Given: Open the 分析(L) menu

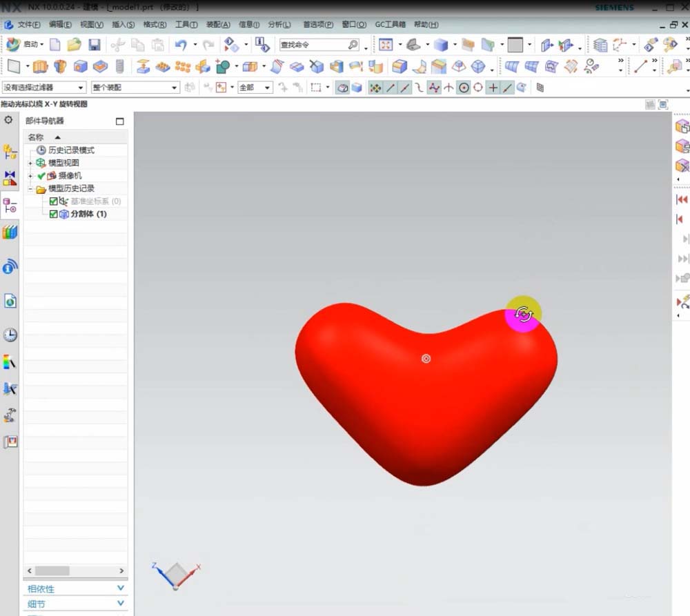Looking at the screenshot, I should pos(279,25).
